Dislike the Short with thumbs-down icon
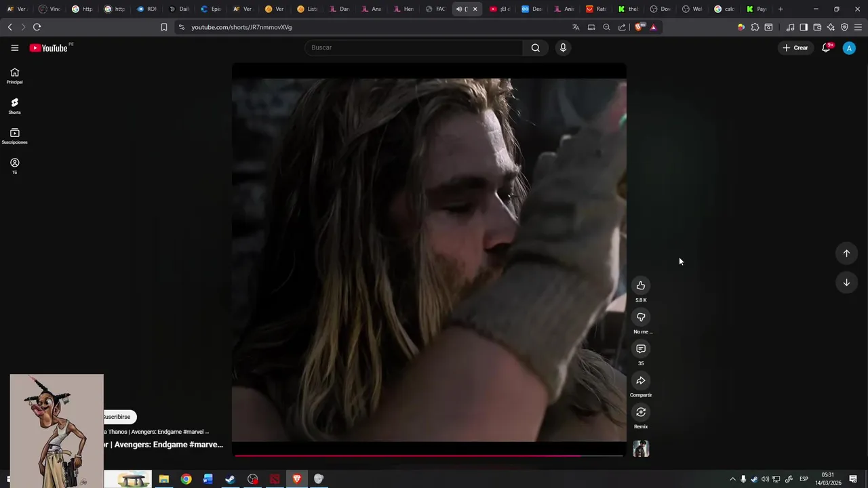 click(641, 317)
